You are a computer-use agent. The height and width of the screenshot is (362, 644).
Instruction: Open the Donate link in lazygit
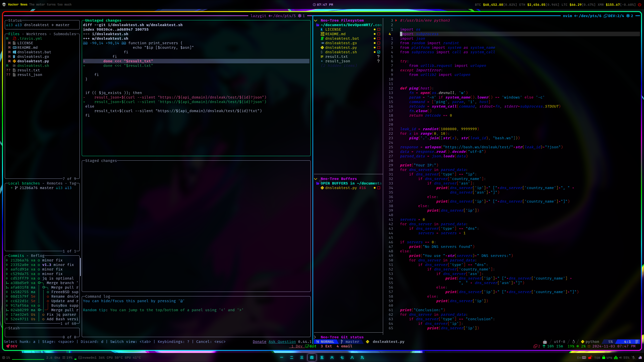point(259,342)
